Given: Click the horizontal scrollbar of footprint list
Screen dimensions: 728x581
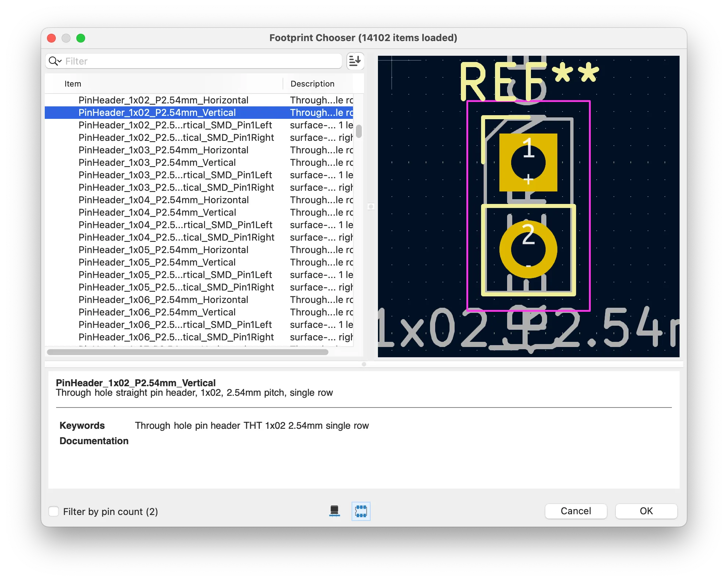Looking at the screenshot, I should tap(188, 352).
